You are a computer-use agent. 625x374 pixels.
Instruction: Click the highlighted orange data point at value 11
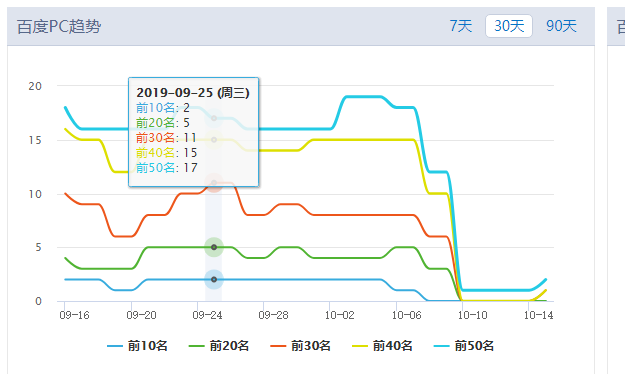(214, 183)
